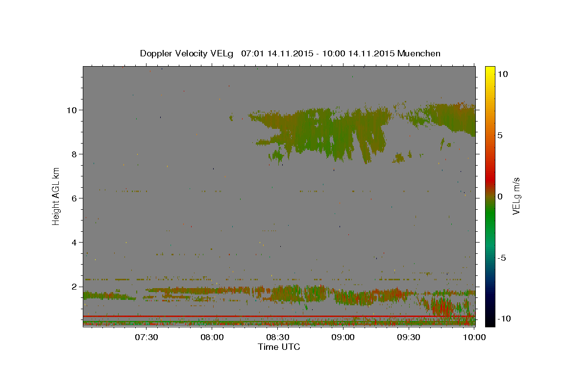Click the colorbar value -5

point(501,258)
